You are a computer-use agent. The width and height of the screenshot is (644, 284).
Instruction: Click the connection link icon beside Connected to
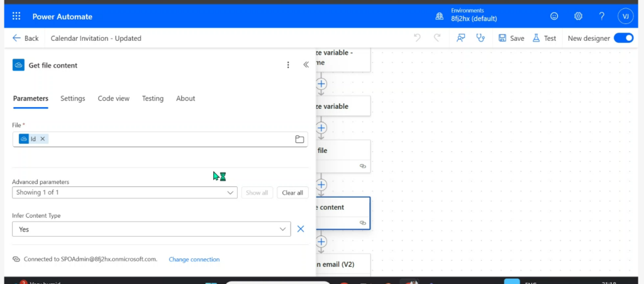point(16,259)
